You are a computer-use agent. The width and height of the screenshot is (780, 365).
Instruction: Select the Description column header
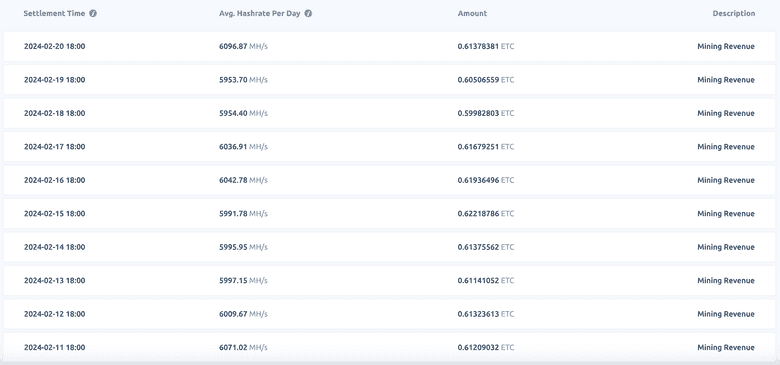734,13
